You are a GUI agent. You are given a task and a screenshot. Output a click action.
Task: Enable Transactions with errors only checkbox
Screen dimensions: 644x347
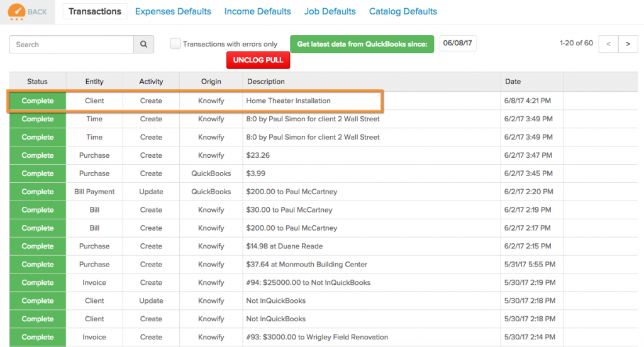point(176,43)
